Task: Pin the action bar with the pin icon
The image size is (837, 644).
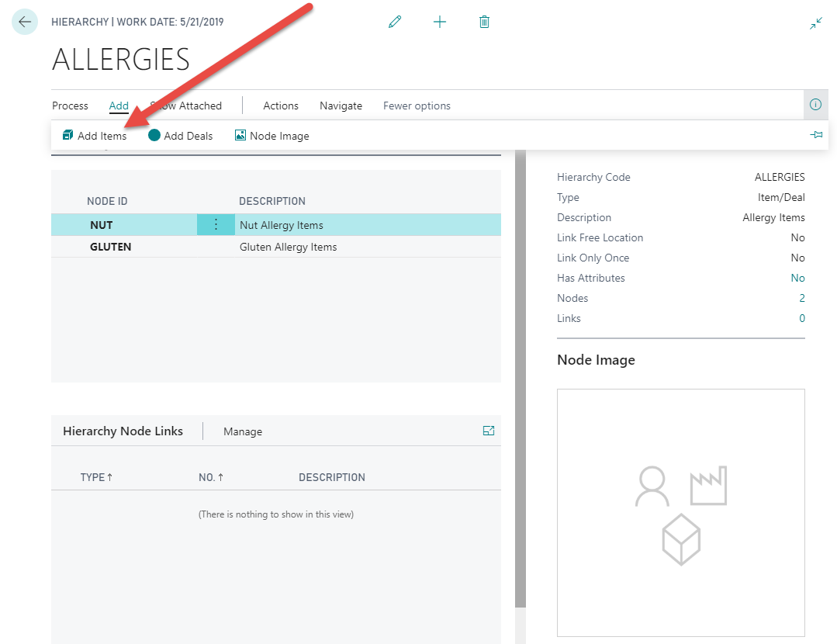Action: tap(816, 135)
